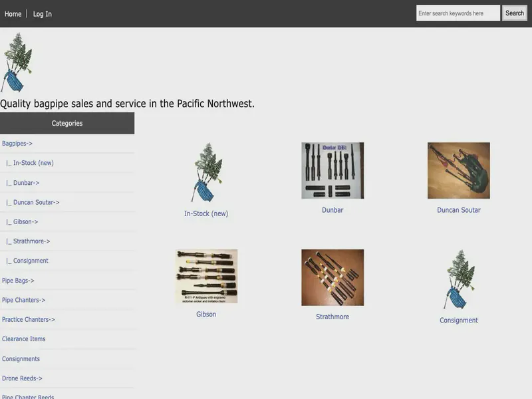
Task: Open Consignment subcategory in sidebar
Action: pyautogui.click(x=31, y=261)
